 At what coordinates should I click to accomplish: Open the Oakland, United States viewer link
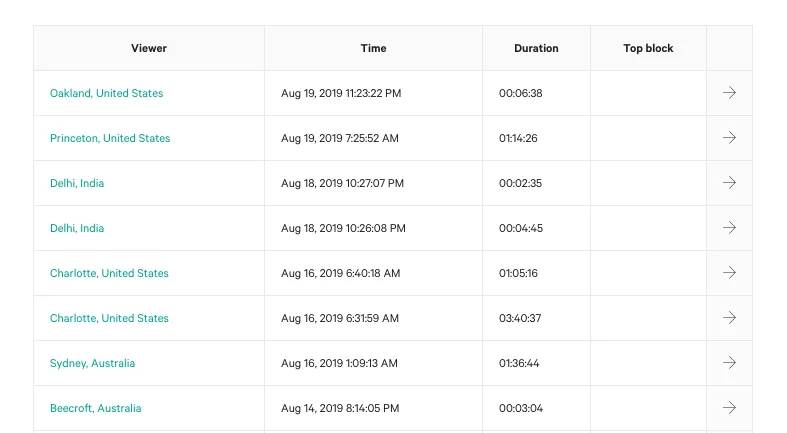[x=106, y=93]
